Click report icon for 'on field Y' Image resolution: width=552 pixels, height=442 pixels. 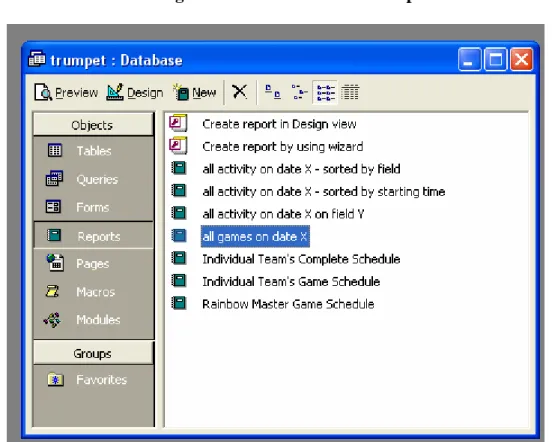178,213
